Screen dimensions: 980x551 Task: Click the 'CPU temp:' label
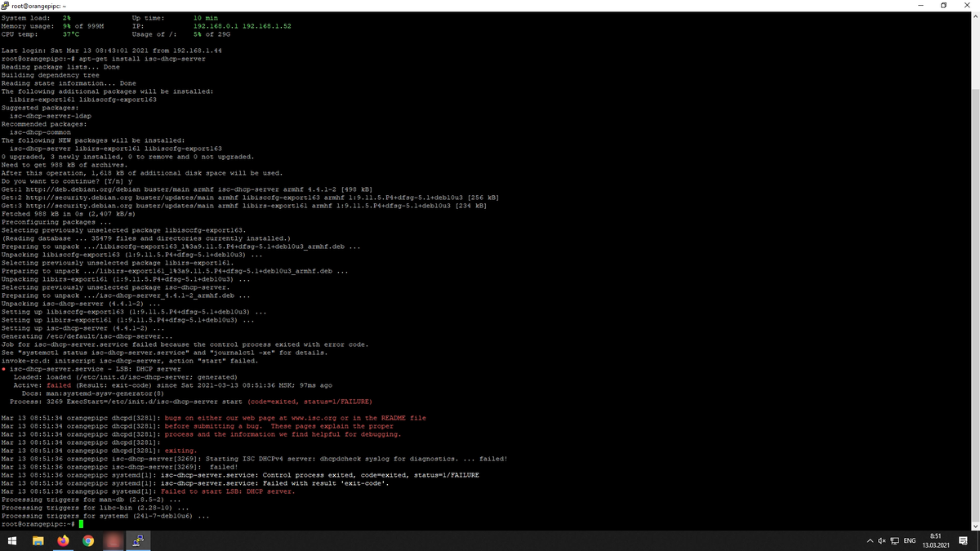click(x=19, y=34)
